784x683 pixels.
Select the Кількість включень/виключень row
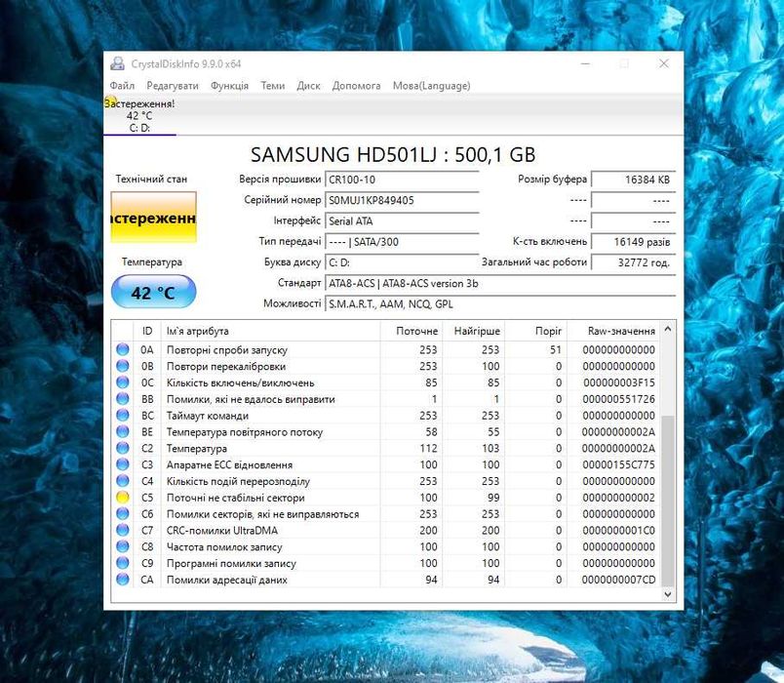[385, 382]
